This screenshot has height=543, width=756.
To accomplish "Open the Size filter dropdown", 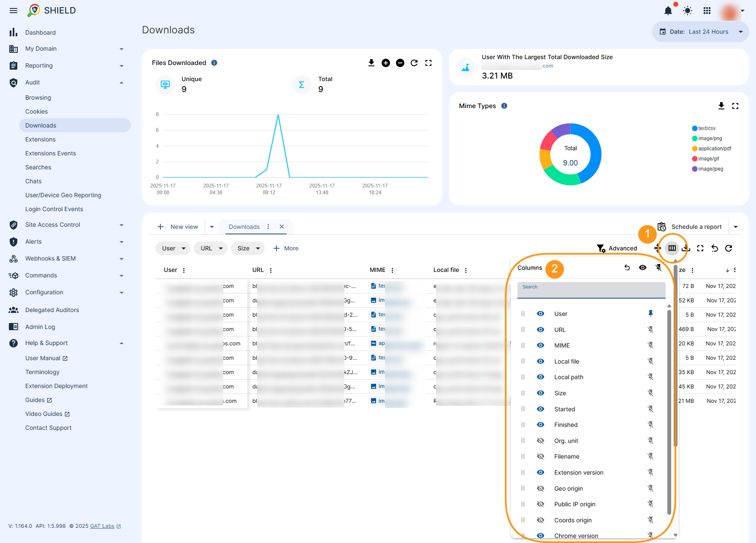I will click(x=248, y=248).
